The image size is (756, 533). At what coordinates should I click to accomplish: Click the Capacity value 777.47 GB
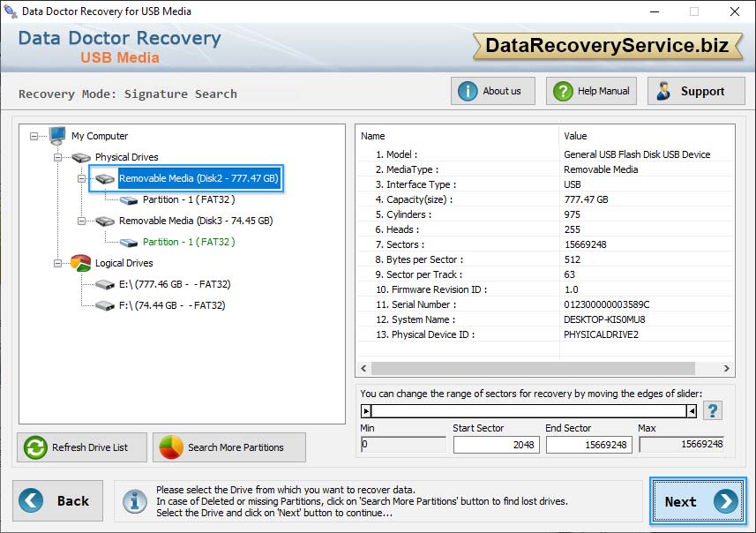click(587, 199)
